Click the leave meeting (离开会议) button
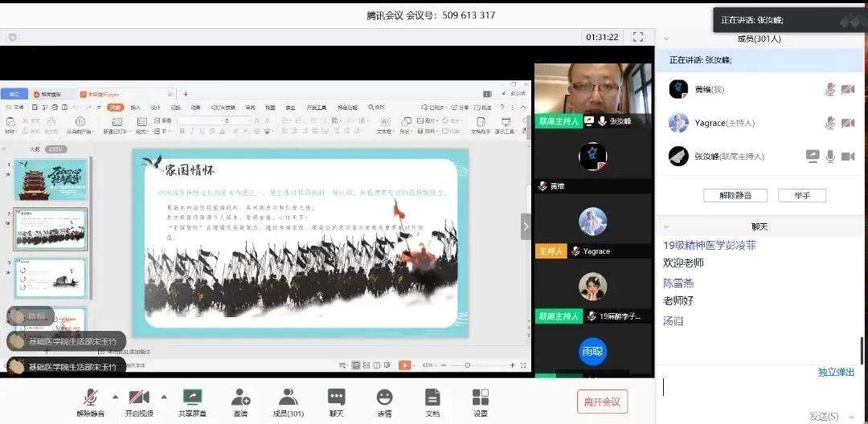The image size is (868, 424). [602, 402]
